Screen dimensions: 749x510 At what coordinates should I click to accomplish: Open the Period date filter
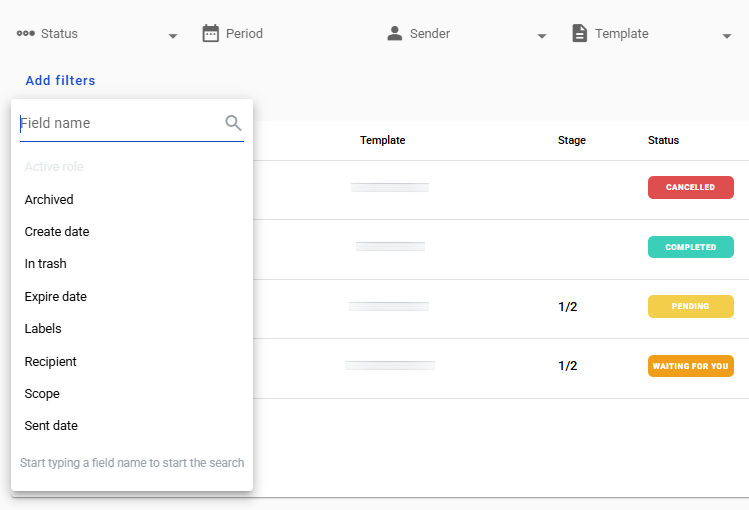(244, 34)
